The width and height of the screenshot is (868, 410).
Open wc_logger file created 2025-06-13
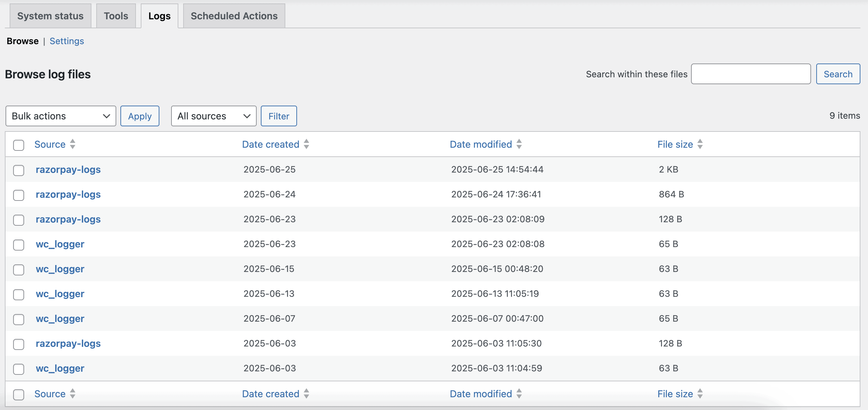point(60,294)
